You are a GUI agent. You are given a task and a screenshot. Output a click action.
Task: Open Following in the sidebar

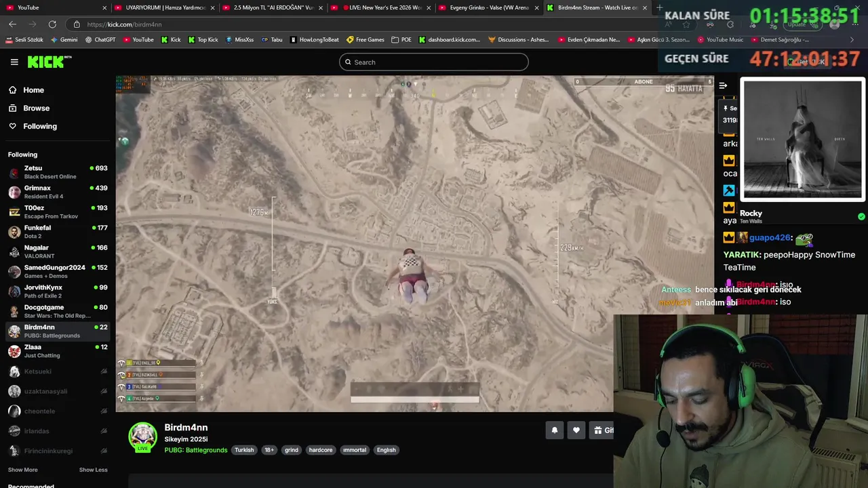(40, 126)
